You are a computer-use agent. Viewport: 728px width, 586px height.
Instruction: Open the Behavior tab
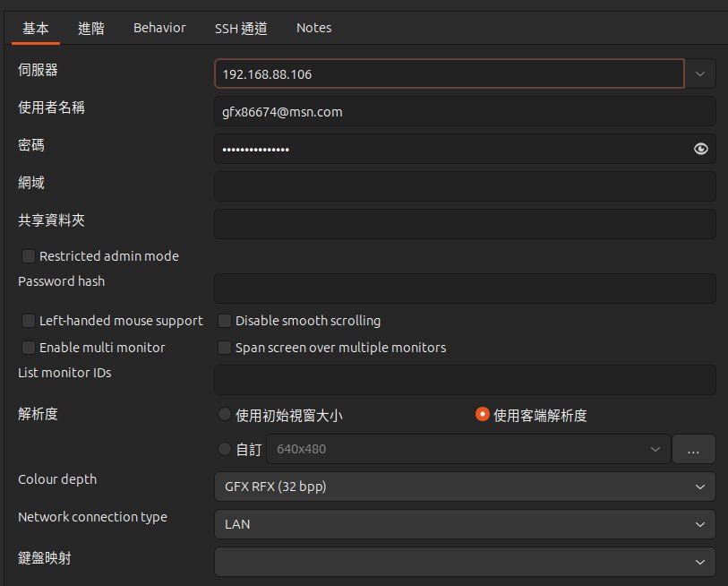tap(159, 28)
